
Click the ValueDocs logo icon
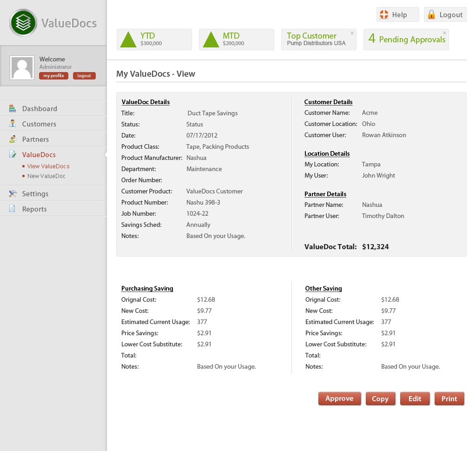pyautogui.click(x=23, y=22)
